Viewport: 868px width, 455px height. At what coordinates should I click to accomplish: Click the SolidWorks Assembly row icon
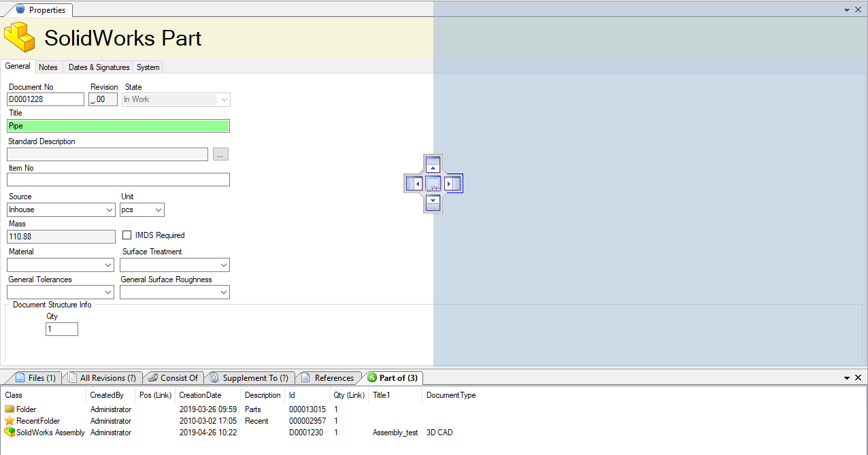coord(10,433)
